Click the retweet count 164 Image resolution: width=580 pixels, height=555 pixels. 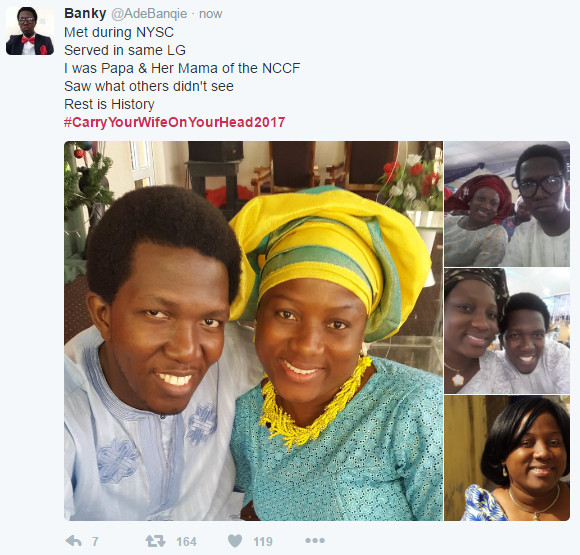(186, 542)
